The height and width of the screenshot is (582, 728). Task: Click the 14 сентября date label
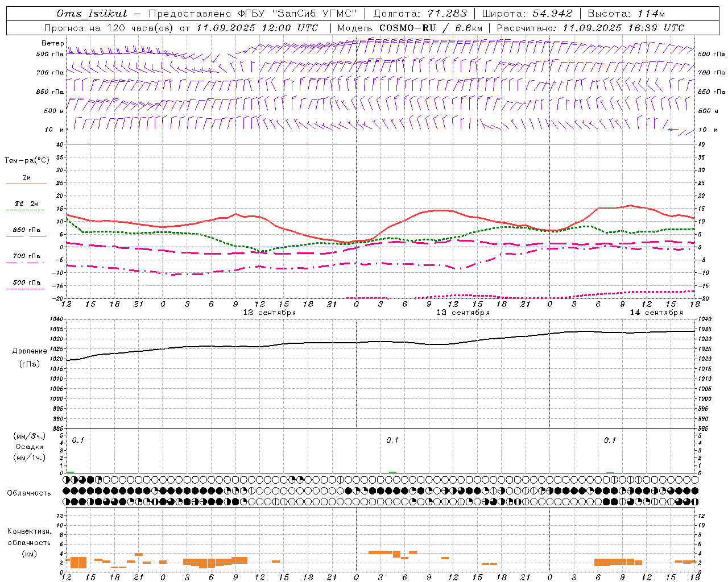click(x=656, y=313)
